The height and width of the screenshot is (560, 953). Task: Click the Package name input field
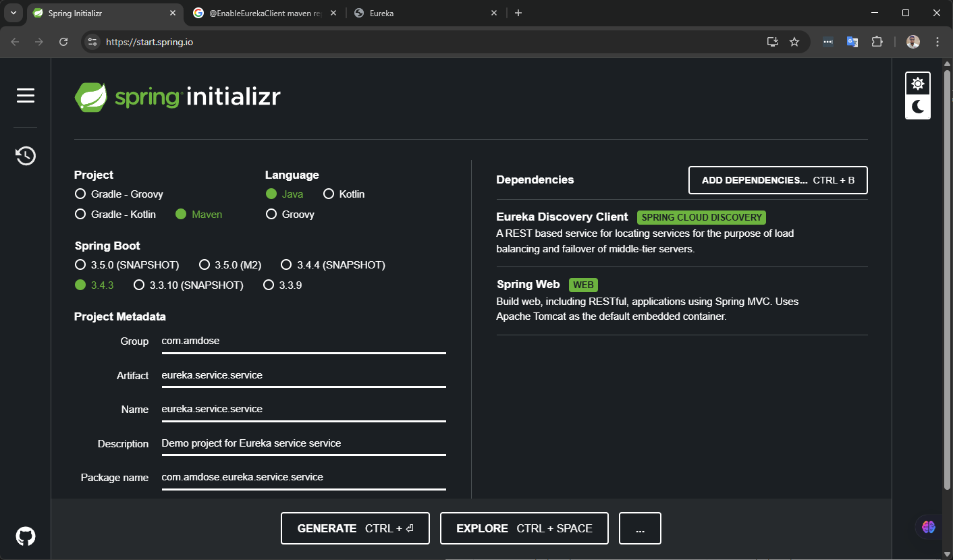[304, 478]
